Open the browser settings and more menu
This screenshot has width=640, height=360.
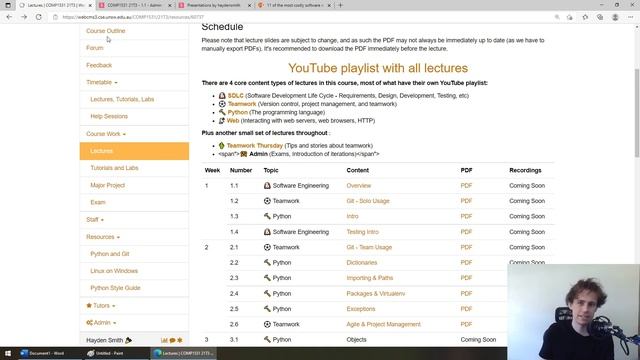[631, 17]
